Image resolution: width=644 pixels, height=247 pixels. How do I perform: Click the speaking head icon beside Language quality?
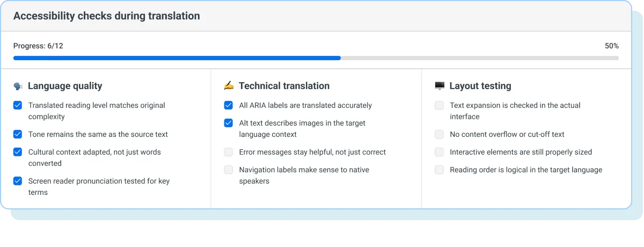pos(18,86)
